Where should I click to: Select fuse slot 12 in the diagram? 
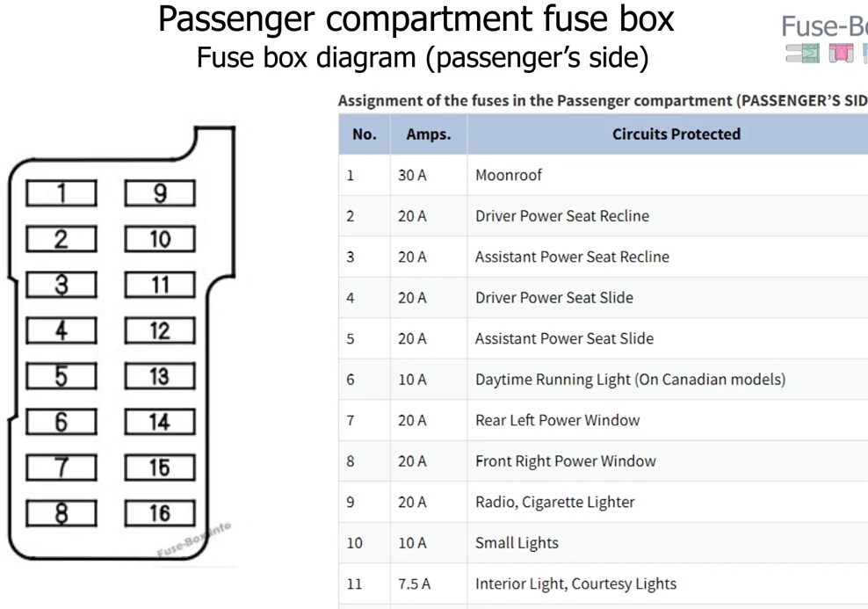160,330
